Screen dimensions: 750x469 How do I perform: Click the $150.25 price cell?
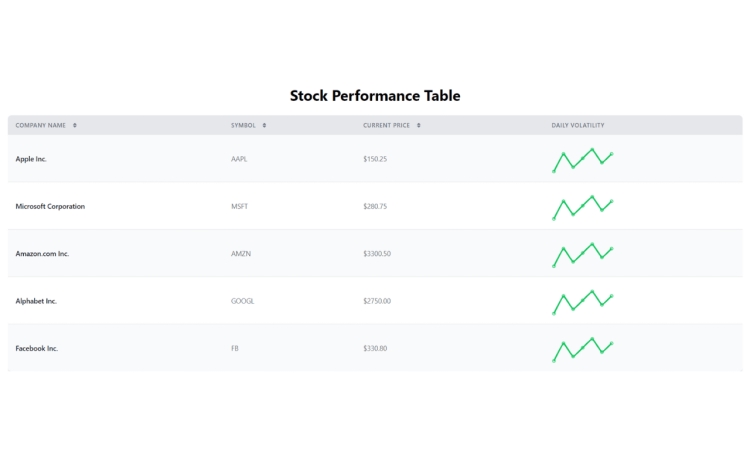pos(375,159)
